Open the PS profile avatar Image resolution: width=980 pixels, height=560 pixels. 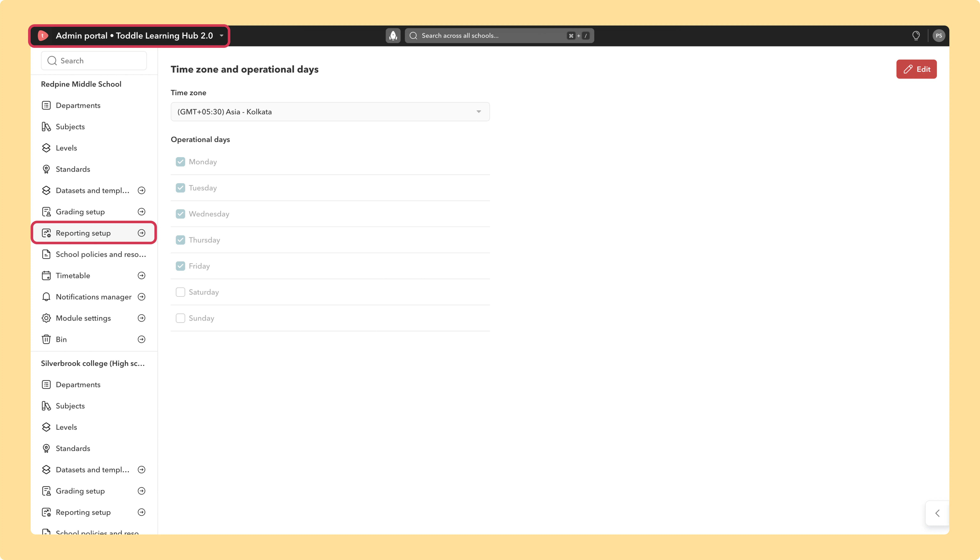(939, 36)
